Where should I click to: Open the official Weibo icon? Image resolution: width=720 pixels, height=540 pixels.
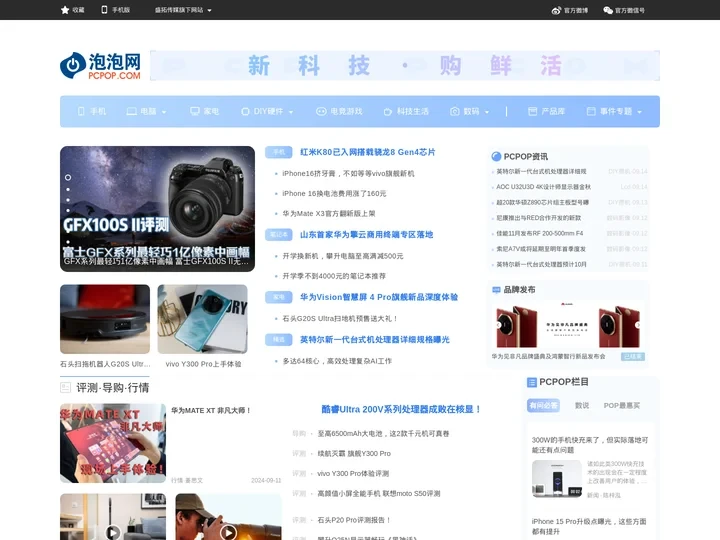556,10
